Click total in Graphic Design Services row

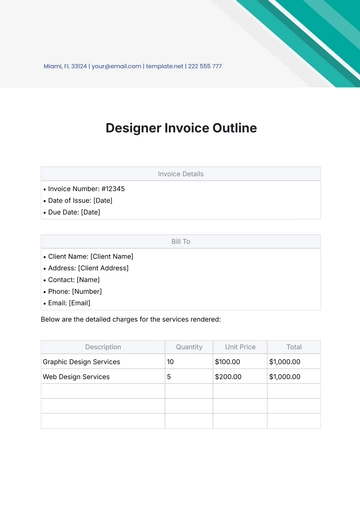(x=294, y=362)
